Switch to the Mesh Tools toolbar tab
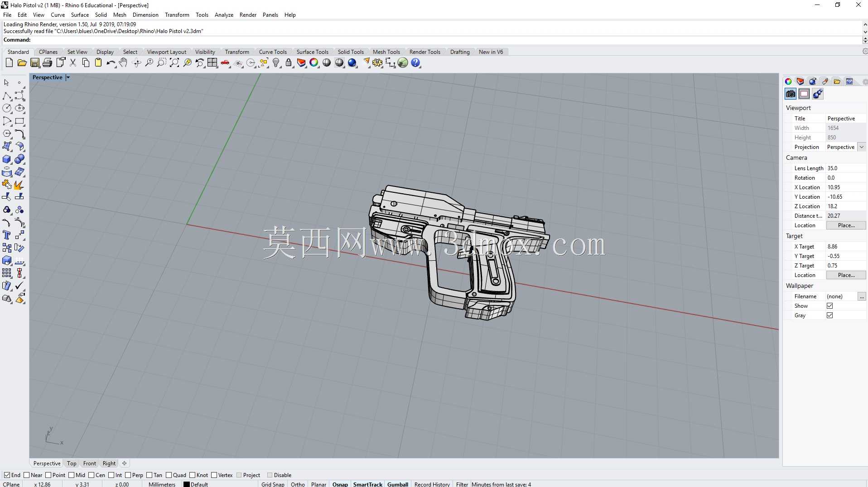This screenshot has width=868, height=487. [386, 52]
